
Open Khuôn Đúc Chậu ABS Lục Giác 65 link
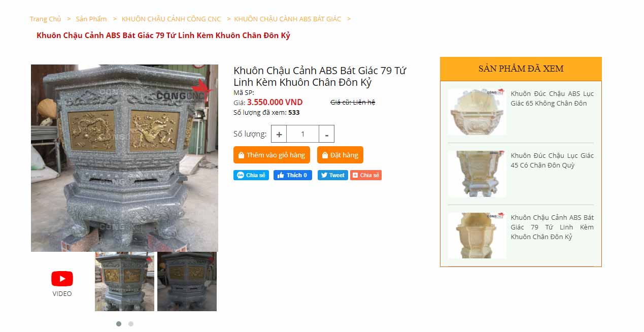(552, 98)
